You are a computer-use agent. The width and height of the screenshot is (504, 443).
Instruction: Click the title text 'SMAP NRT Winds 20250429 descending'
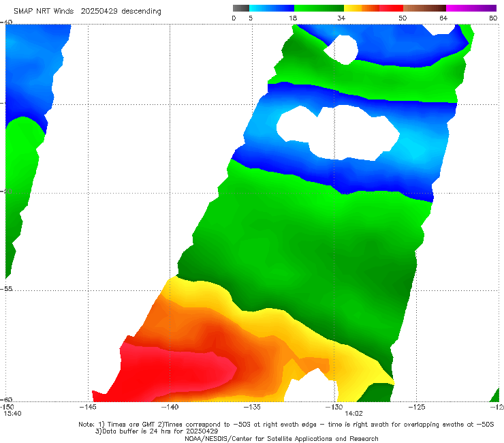pyautogui.click(x=87, y=11)
